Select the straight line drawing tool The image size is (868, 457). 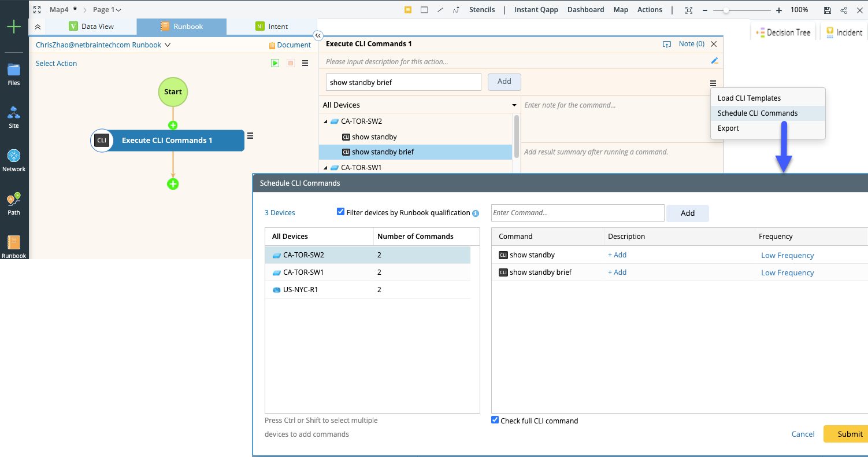pyautogui.click(x=440, y=10)
